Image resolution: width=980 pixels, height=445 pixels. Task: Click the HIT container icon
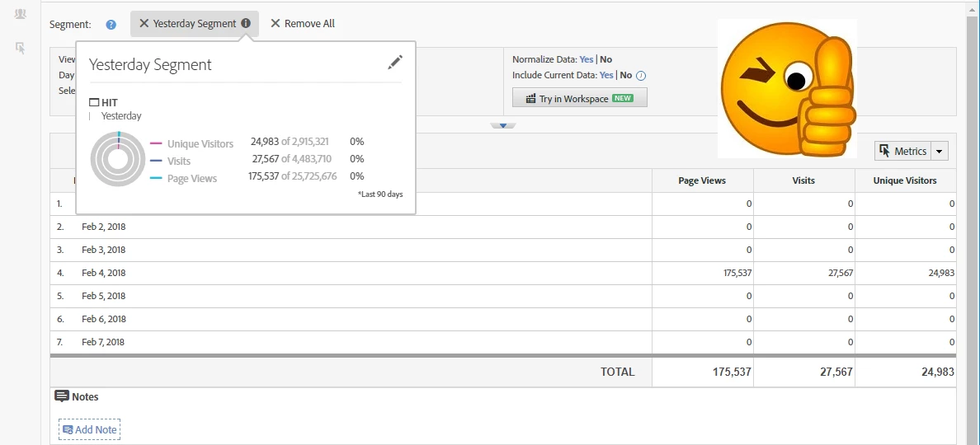pos(94,102)
